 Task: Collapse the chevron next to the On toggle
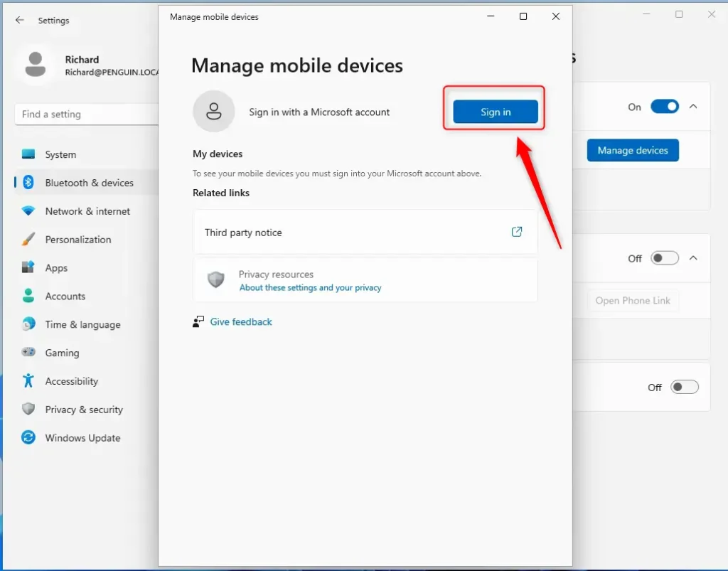(x=693, y=107)
